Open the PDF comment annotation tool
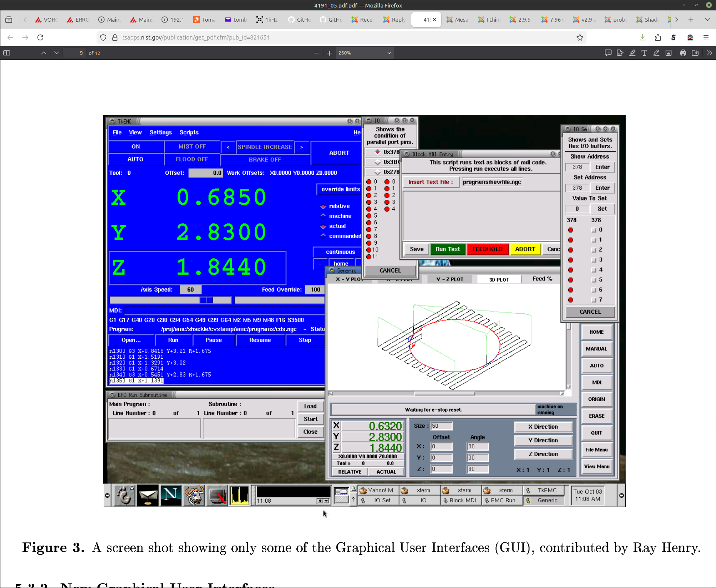 tap(608, 53)
